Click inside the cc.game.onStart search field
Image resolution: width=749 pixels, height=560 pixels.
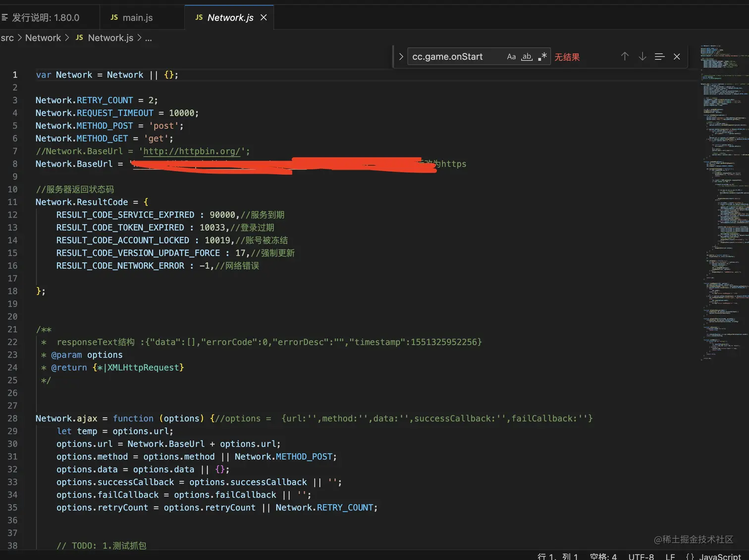456,56
